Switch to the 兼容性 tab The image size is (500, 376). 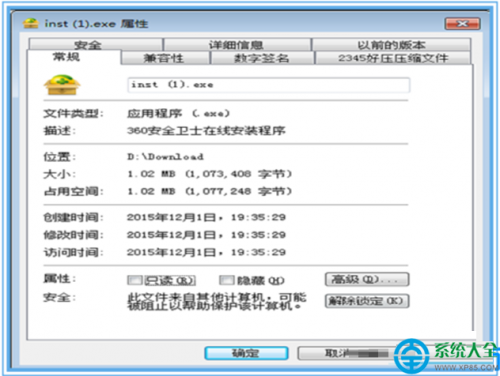[x=165, y=58]
